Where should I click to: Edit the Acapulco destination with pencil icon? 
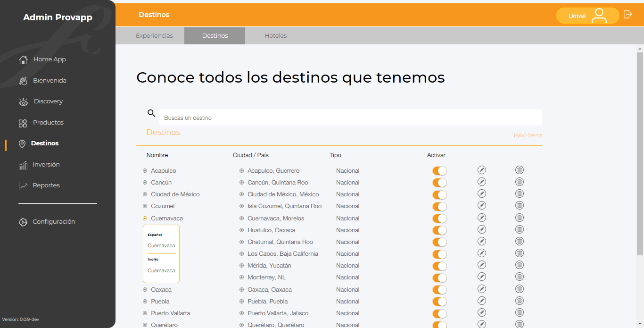pos(481,170)
